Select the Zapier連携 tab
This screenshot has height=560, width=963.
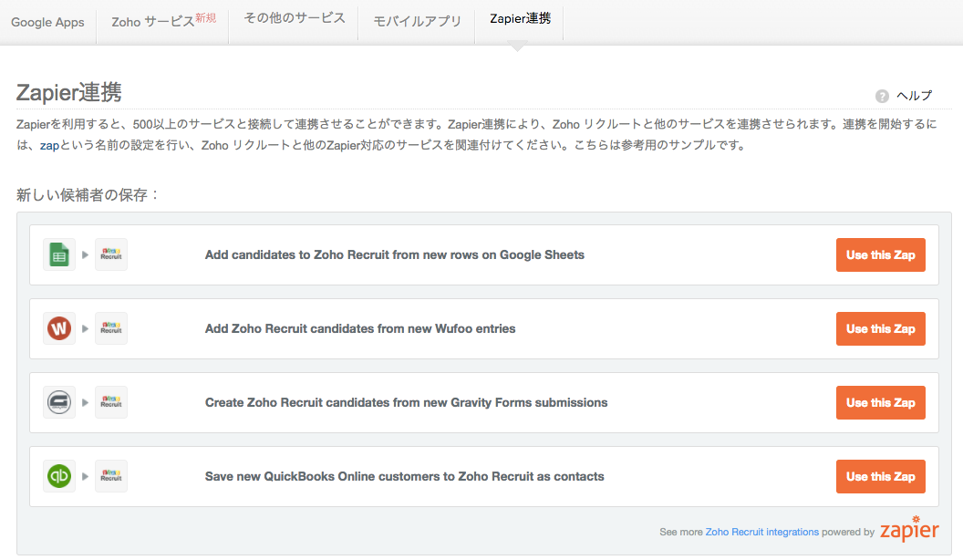520,19
